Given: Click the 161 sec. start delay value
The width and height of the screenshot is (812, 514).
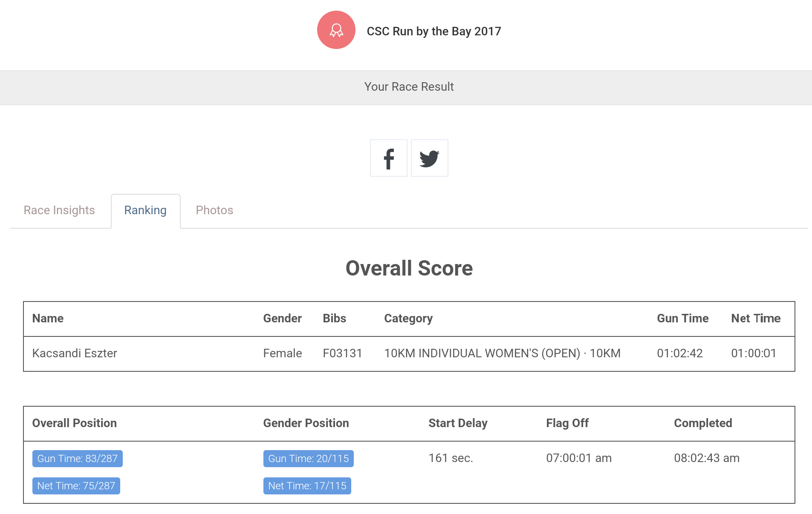Looking at the screenshot, I should tap(451, 458).
